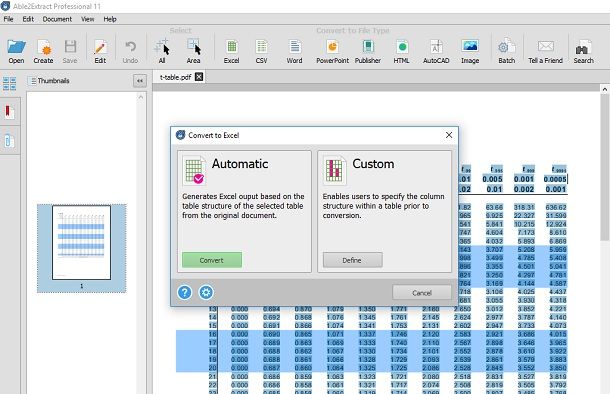
Task: Open the Search binoculars tool
Action: (x=584, y=51)
